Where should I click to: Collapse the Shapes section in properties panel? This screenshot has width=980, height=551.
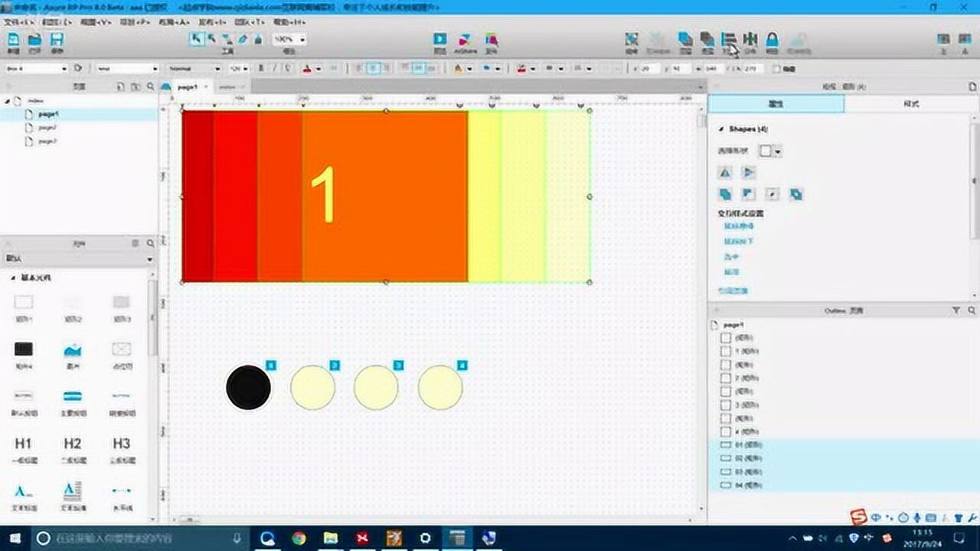(x=721, y=129)
